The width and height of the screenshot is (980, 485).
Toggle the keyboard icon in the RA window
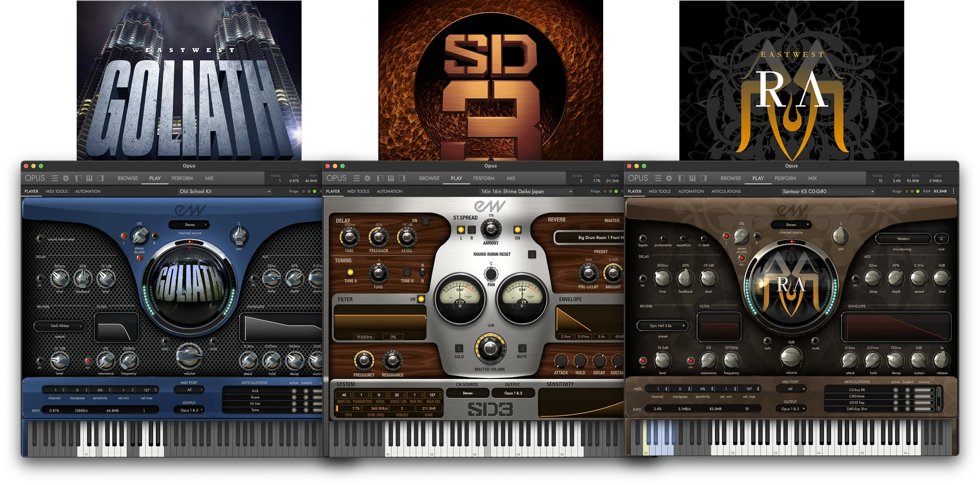click(x=692, y=179)
